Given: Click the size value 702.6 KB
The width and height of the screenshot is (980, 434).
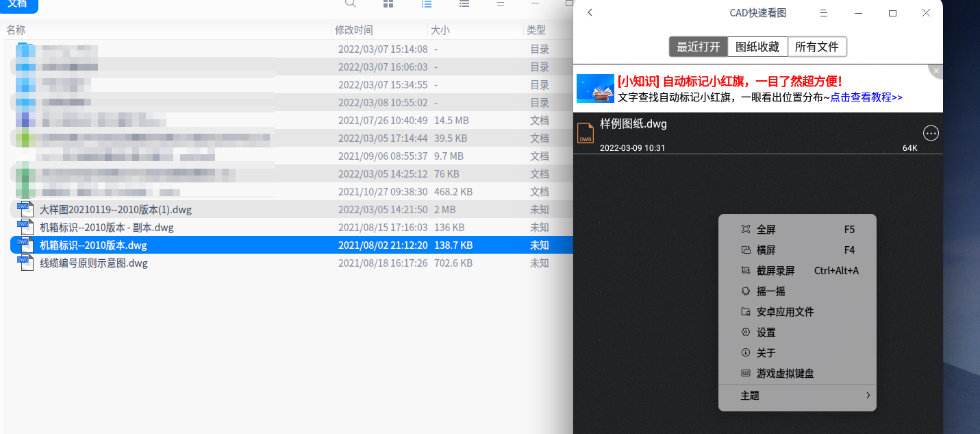Looking at the screenshot, I should [453, 263].
